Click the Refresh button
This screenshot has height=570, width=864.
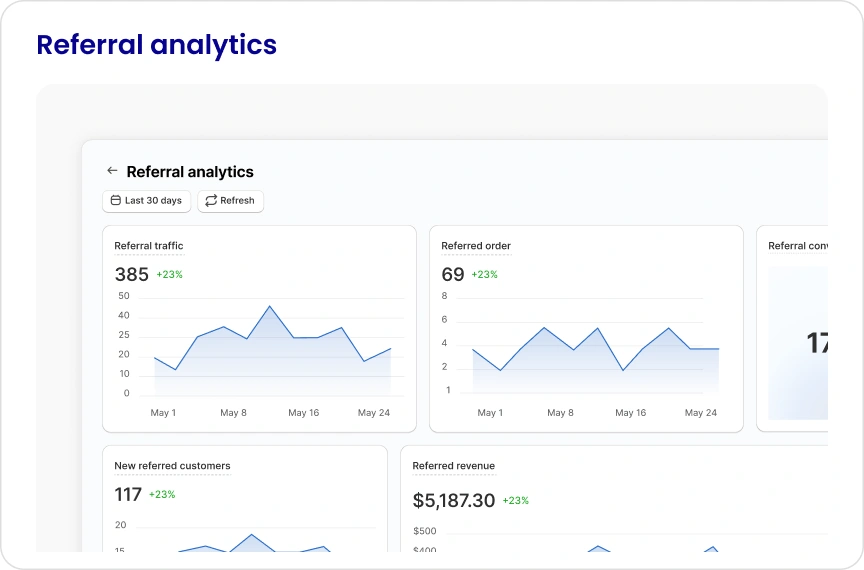(230, 201)
